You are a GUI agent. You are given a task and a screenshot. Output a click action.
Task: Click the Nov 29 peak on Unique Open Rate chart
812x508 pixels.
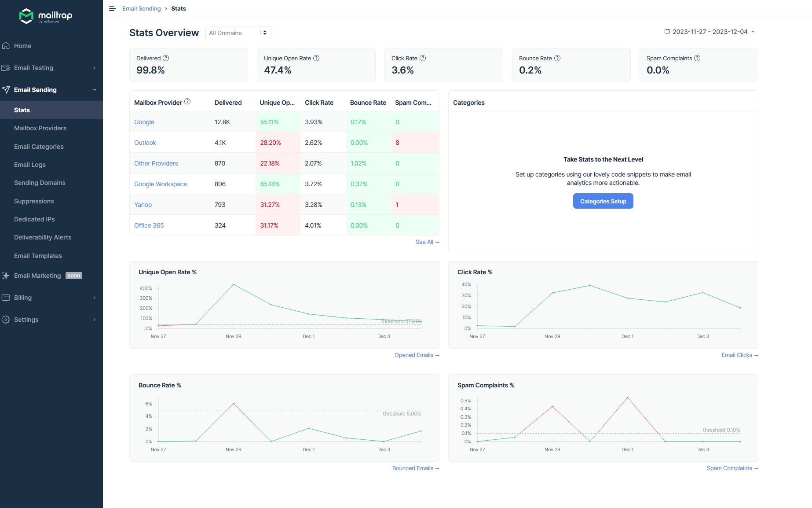pos(234,285)
